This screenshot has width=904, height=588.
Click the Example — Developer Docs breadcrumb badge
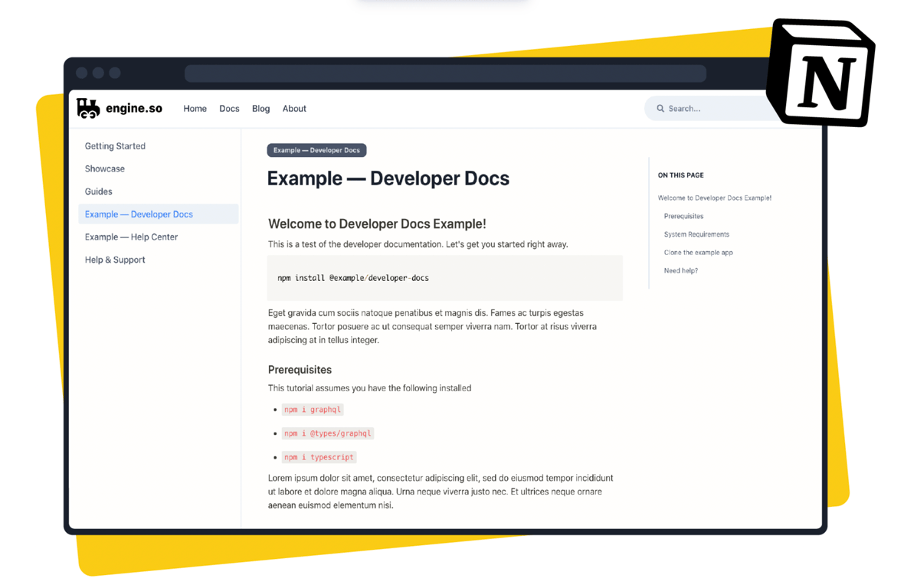click(316, 150)
